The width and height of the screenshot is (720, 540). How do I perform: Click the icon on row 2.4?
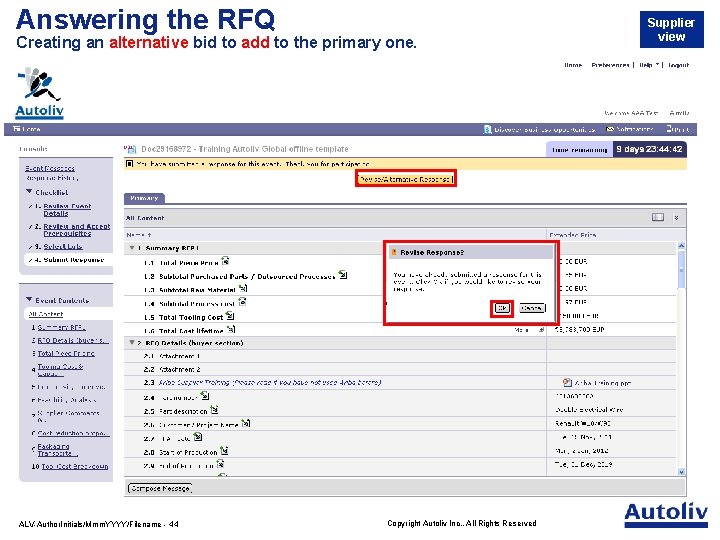[x=205, y=396]
